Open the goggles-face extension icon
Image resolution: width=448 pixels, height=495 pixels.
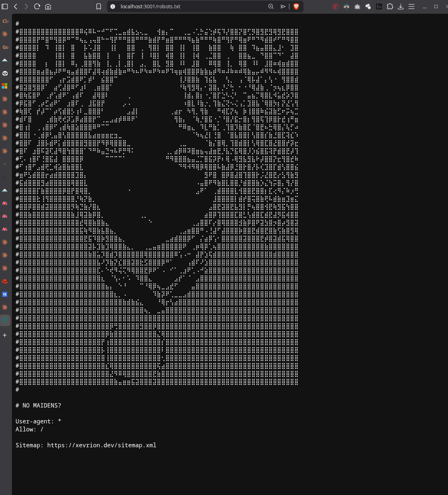[346, 7]
